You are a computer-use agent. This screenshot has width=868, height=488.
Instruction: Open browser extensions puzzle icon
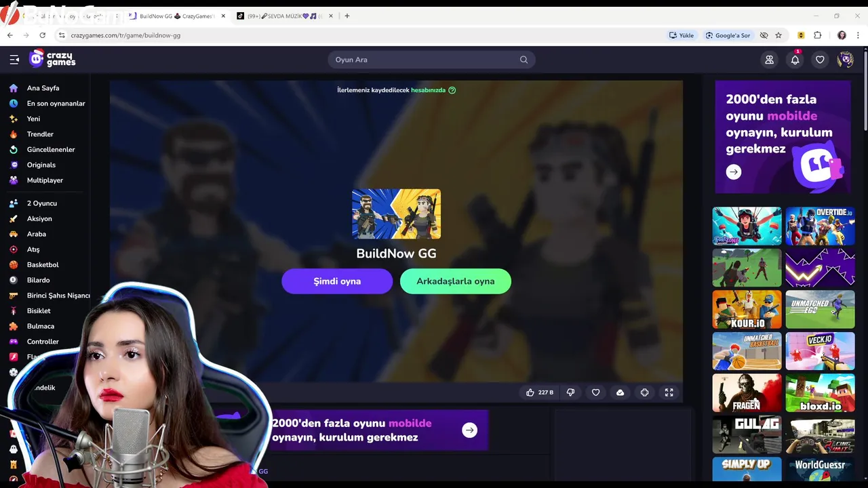point(818,35)
